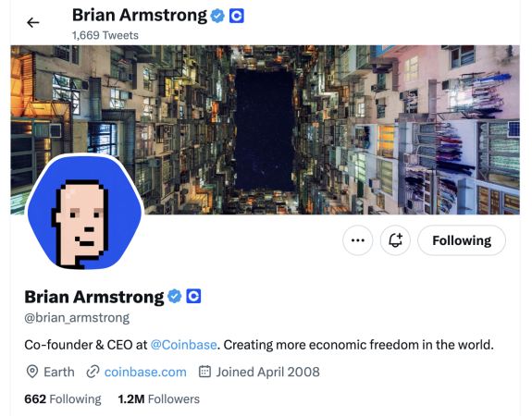The height and width of the screenshot is (416, 532).
Task: Click the Brian Armstrong header title
Action: (x=140, y=16)
